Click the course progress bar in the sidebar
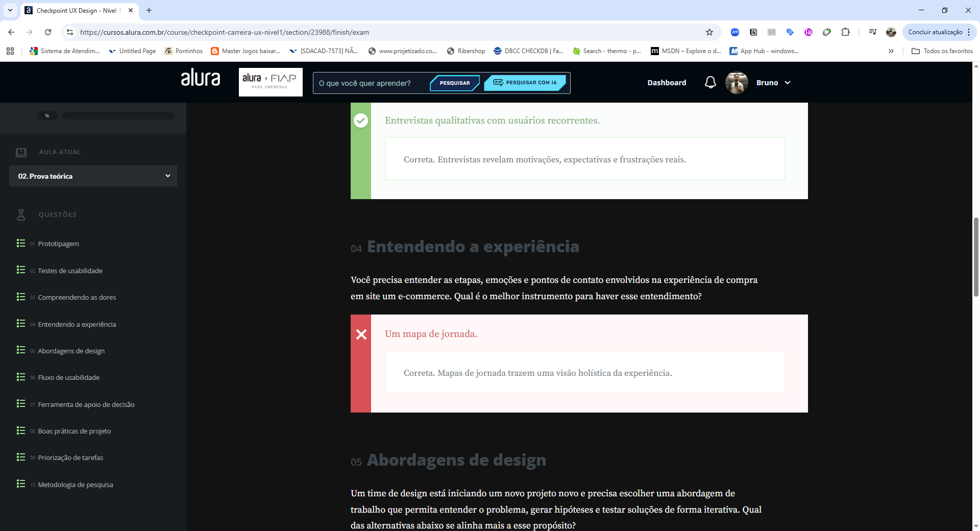Image resolution: width=980 pixels, height=531 pixels. coord(118,116)
